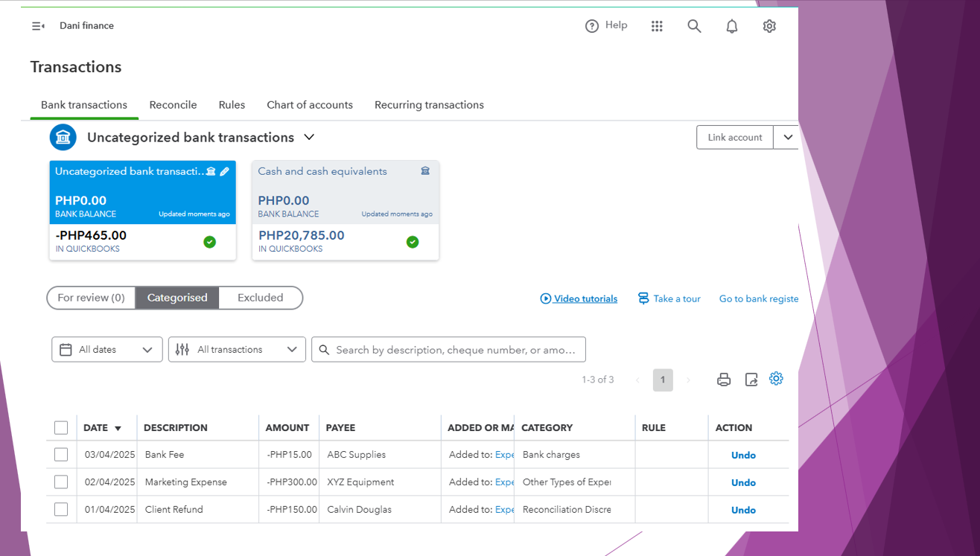Switch to the Reconcile tab
This screenshot has width=980, height=556.
(173, 105)
